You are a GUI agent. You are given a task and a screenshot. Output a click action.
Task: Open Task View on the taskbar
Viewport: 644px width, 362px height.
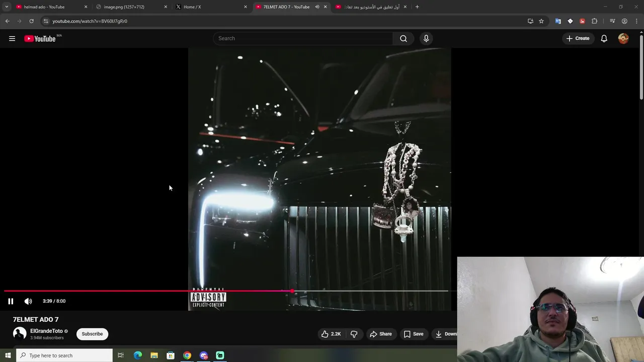point(121,355)
